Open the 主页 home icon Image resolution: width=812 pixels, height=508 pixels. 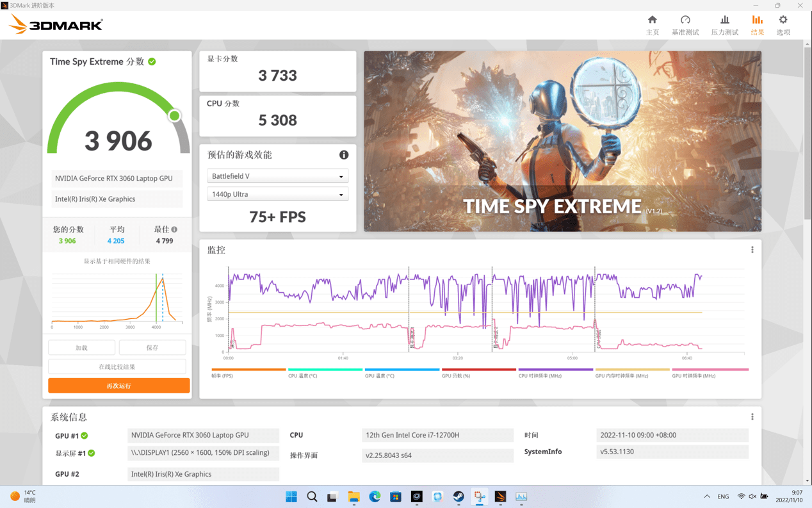coord(652,20)
